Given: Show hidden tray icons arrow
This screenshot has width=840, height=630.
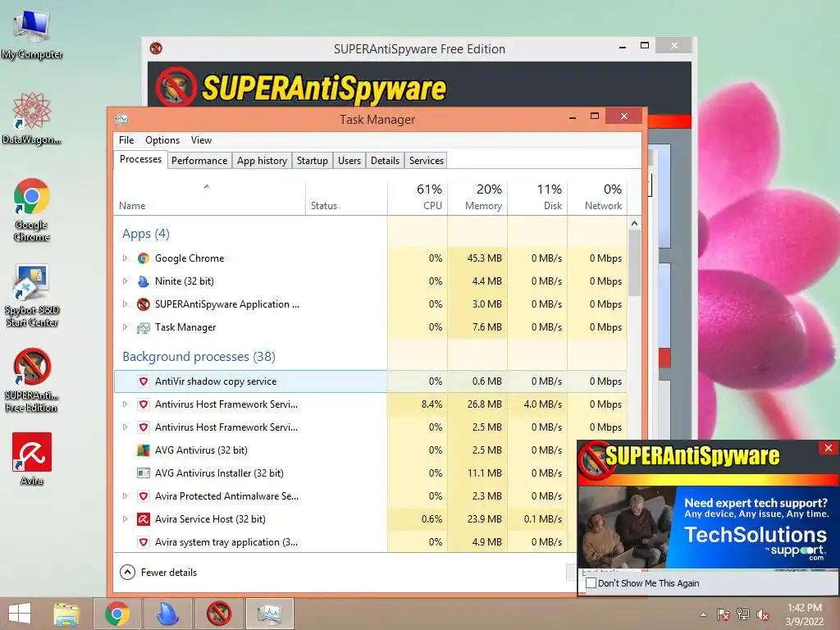Looking at the screenshot, I should [703, 614].
